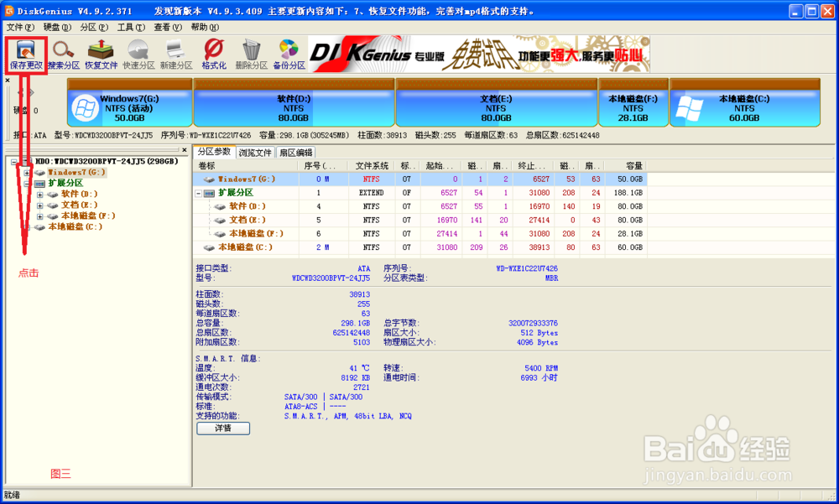Collapse the HD0 disk tree node
This screenshot has width=839, height=504.
(x=14, y=162)
